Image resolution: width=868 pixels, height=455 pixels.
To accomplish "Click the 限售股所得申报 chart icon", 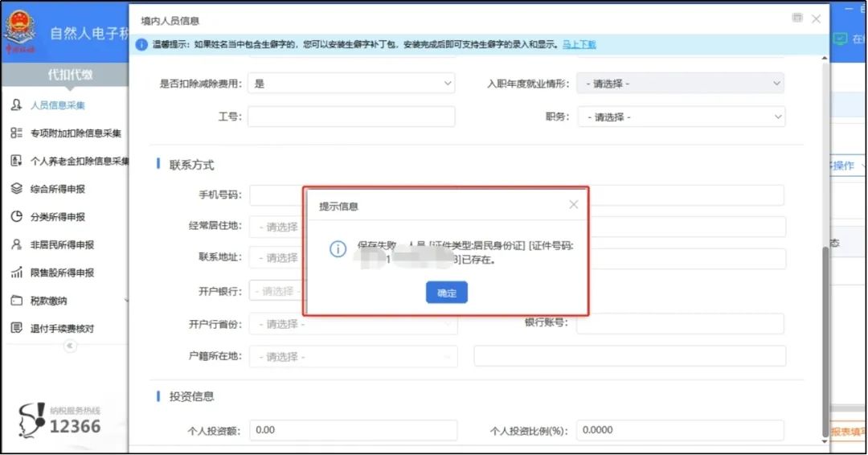I will point(16,273).
